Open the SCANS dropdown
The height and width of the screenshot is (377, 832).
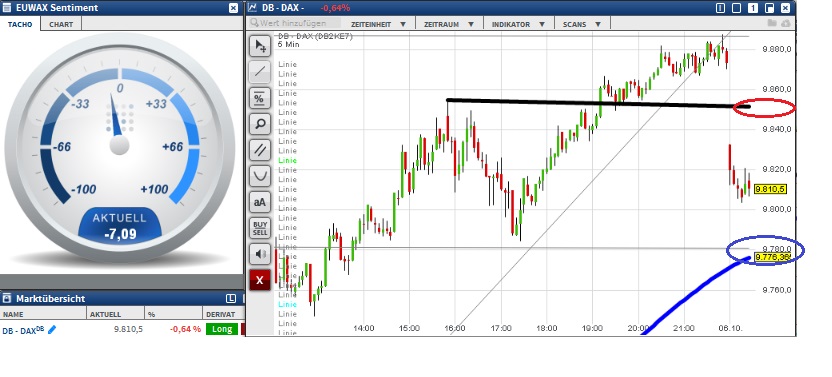point(582,24)
